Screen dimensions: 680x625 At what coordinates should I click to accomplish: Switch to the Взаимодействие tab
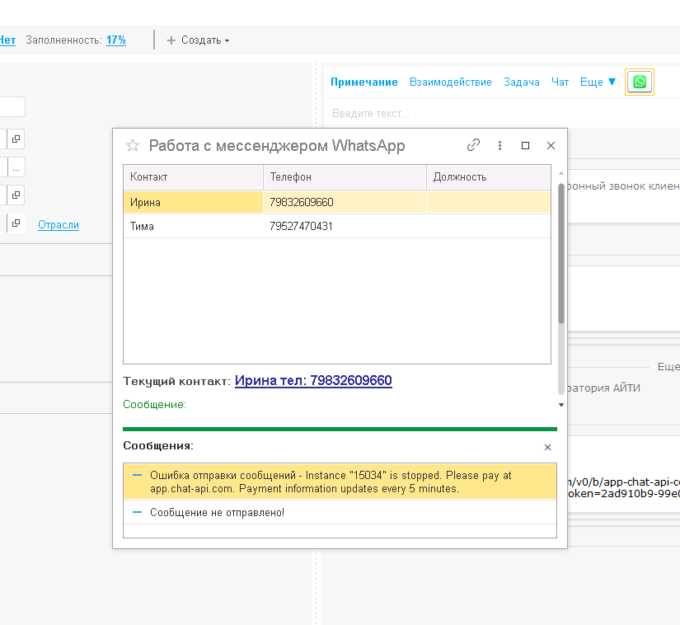[450, 82]
